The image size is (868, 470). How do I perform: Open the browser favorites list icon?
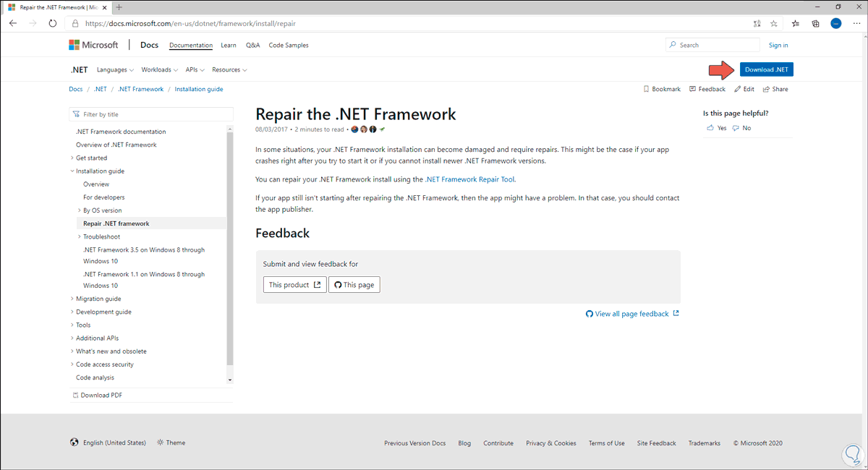[x=795, y=23]
